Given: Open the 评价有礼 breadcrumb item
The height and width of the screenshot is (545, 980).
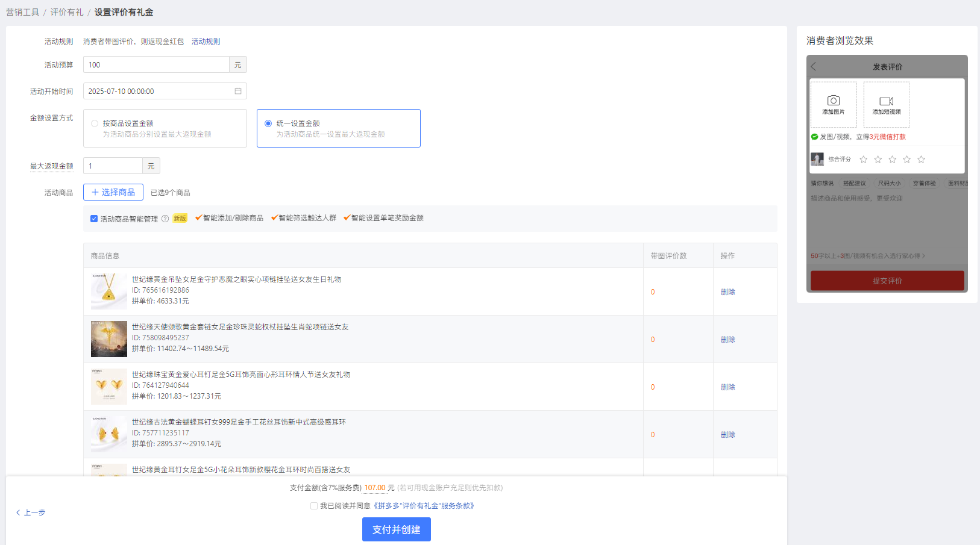Looking at the screenshot, I should [67, 12].
